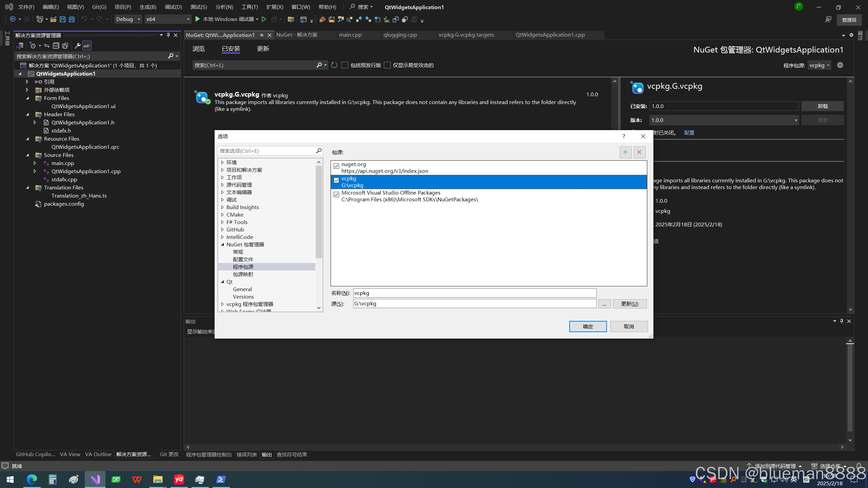Pin the Solution Explorer panel
The image size is (868, 488).
point(168,35)
